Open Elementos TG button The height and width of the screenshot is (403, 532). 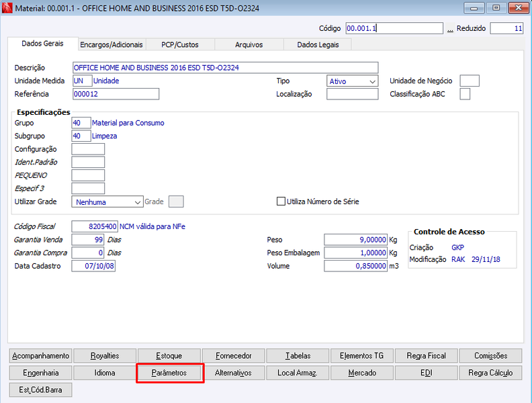click(x=361, y=356)
